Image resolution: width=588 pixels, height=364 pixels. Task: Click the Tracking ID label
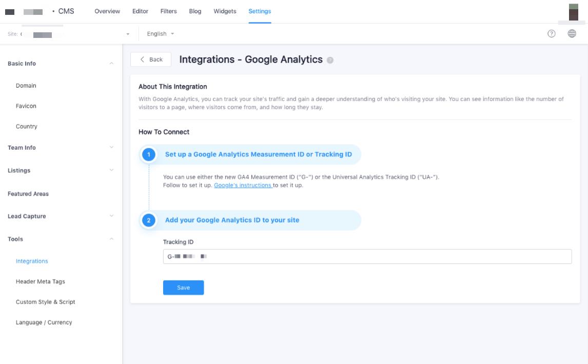point(178,242)
